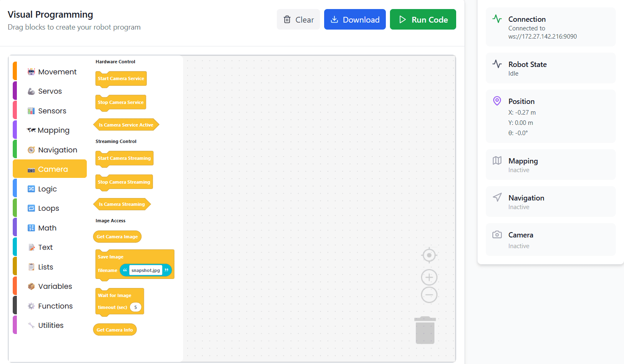Screen dimensions: 624x364
Task: Zoom out the workspace with minus icon
Action: [x=429, y=295]
